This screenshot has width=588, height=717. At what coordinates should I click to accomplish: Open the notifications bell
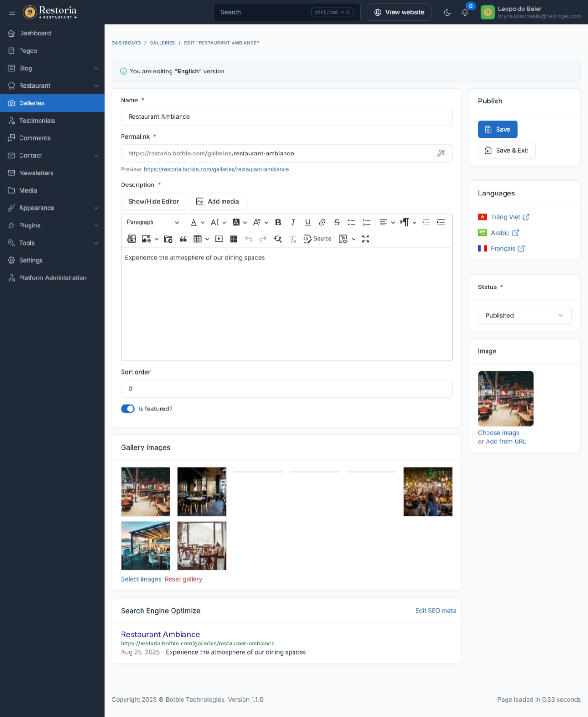465,12
